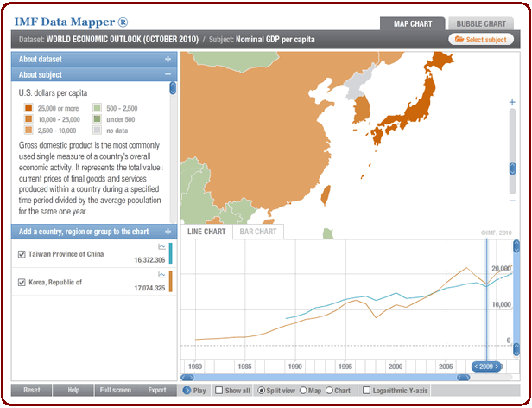Click the 25,000 or more legend swatch

(28, 108)
